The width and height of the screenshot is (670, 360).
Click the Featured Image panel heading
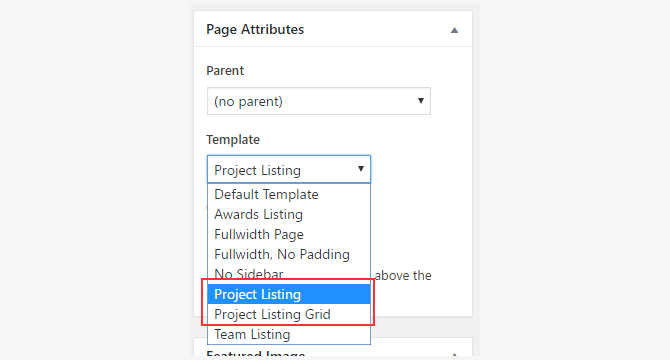pos(256,354)
